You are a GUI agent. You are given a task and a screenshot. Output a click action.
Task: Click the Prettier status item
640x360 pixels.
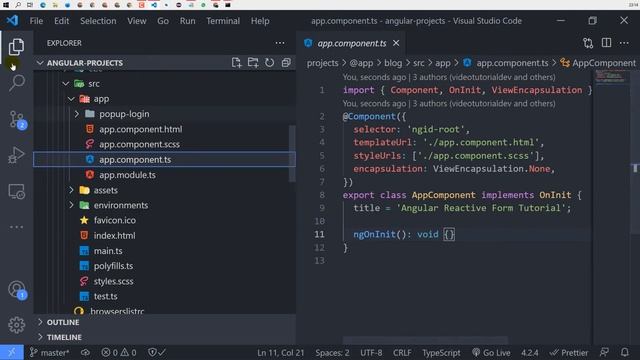(569, 352)
